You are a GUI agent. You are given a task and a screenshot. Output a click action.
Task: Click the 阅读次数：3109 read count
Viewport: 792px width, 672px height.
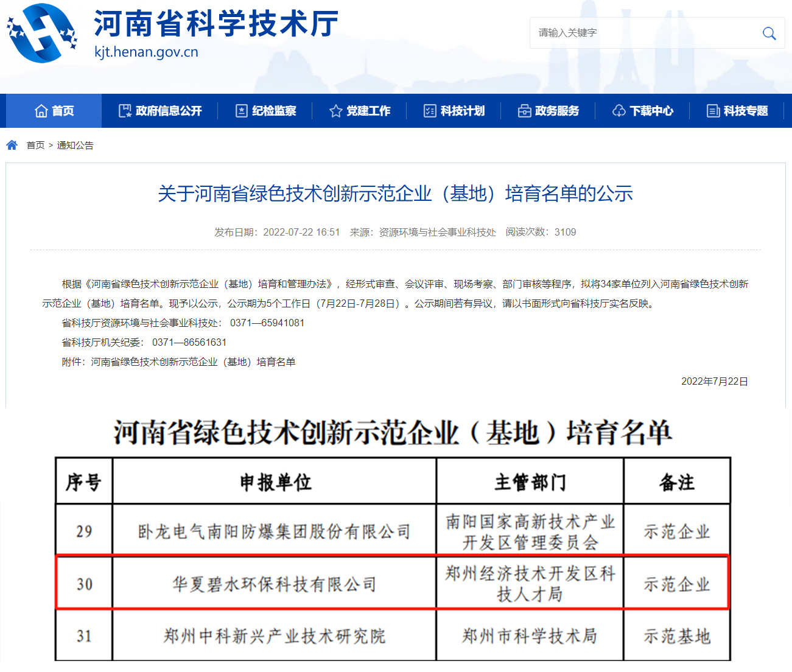point(541,232)
